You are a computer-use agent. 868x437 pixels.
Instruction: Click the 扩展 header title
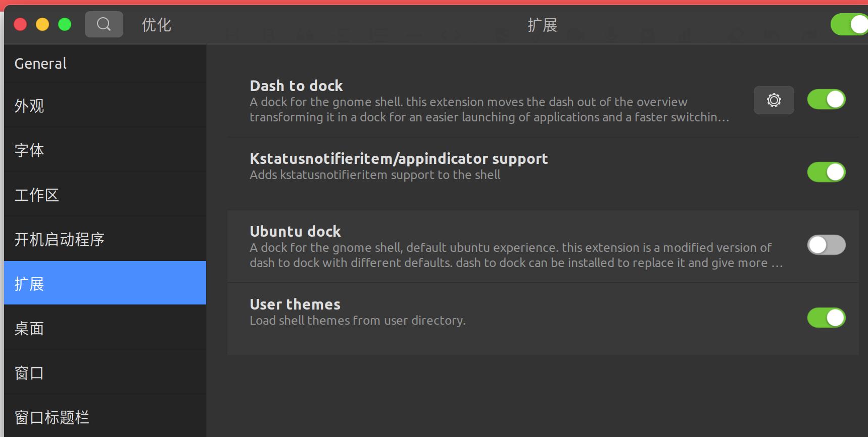[542, 25]
